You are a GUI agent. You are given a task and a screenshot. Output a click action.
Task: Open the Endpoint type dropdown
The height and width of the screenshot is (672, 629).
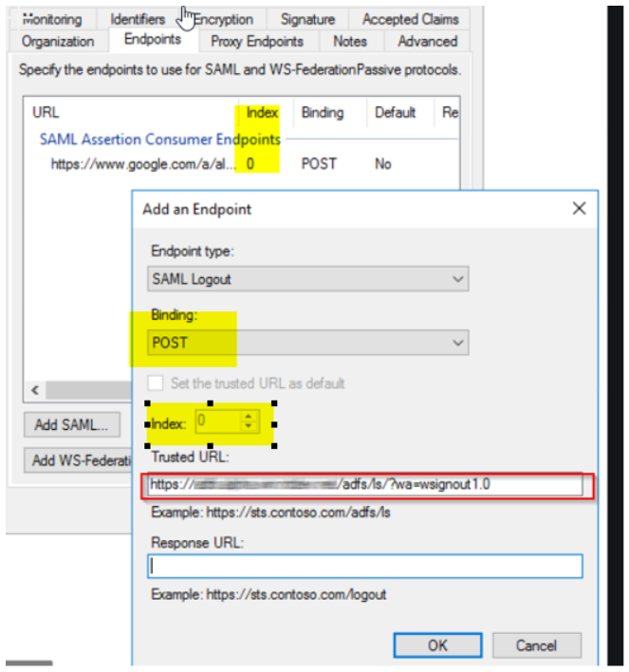[308, 279]
